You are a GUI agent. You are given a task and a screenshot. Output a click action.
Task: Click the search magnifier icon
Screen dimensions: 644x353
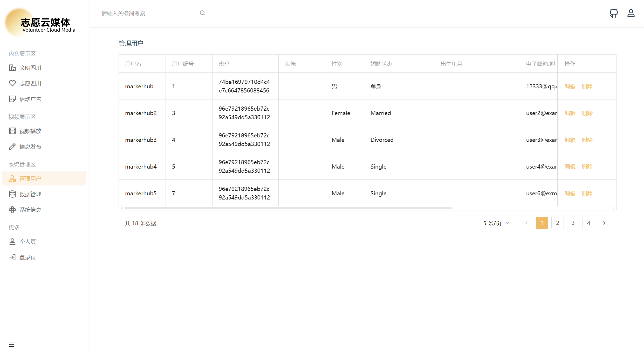203,13
